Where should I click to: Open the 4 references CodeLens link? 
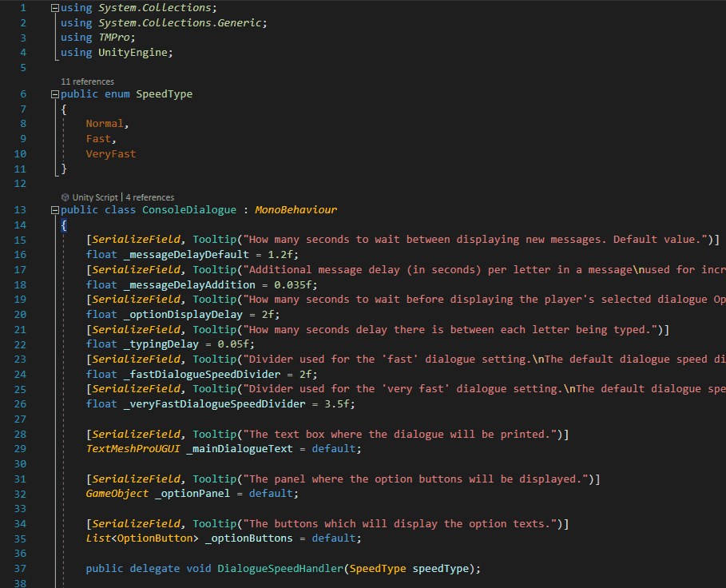[x=150, y=197]
